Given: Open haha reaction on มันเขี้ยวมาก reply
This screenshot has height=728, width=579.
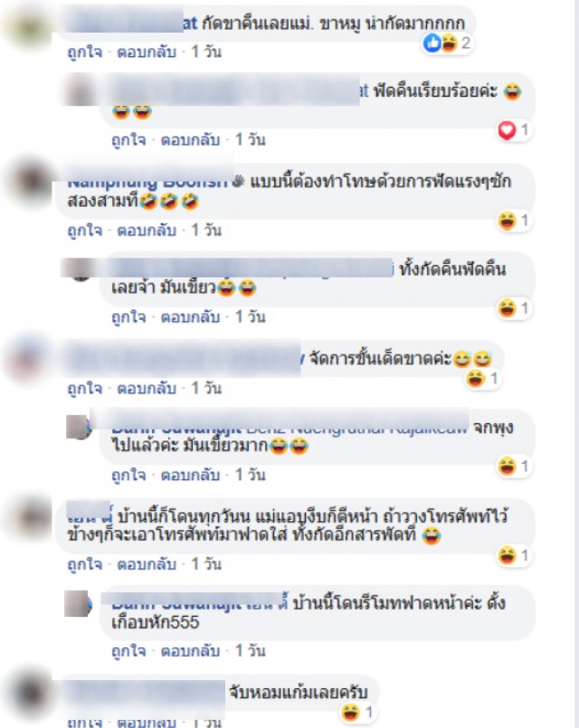Looking at the screenshot, I should (514, 466).
